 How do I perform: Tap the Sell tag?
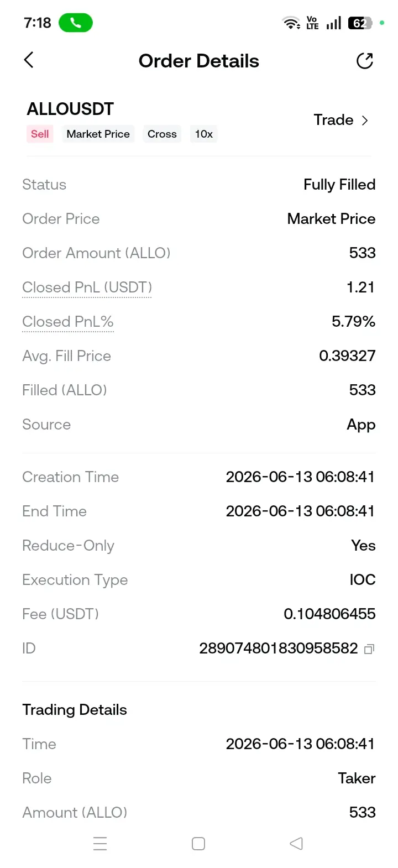(x=40, y=134)
